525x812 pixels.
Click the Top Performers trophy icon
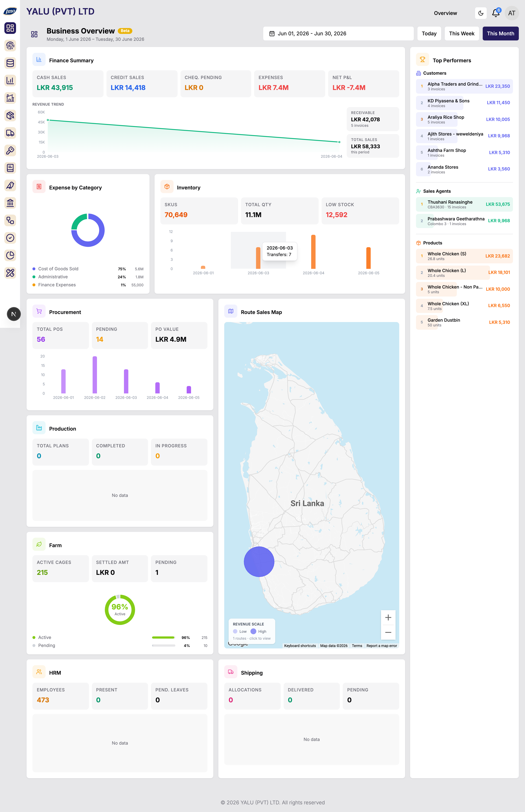tap(422, 60)
